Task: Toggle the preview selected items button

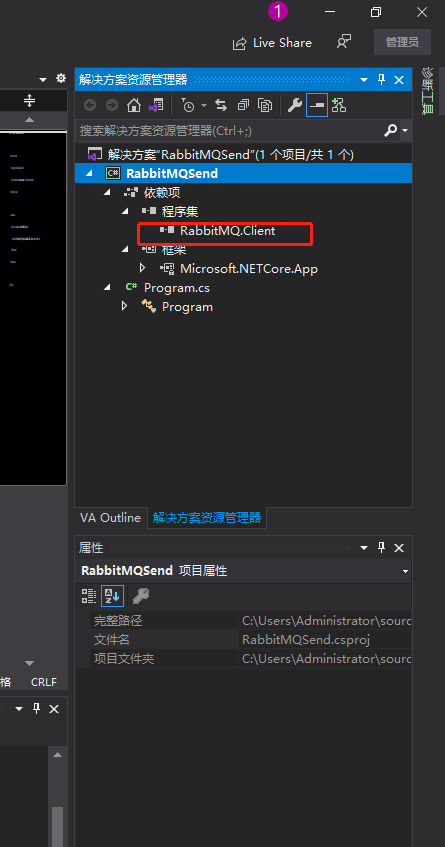Action: pos(317,105)
